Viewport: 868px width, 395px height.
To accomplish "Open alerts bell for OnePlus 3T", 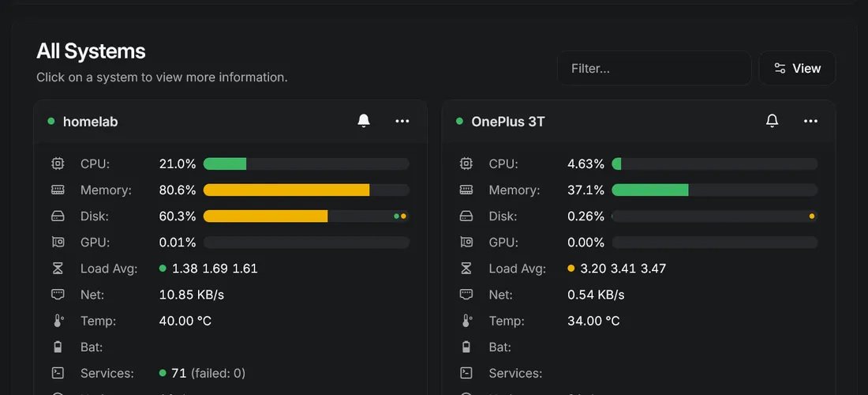I will pos(772,121).
